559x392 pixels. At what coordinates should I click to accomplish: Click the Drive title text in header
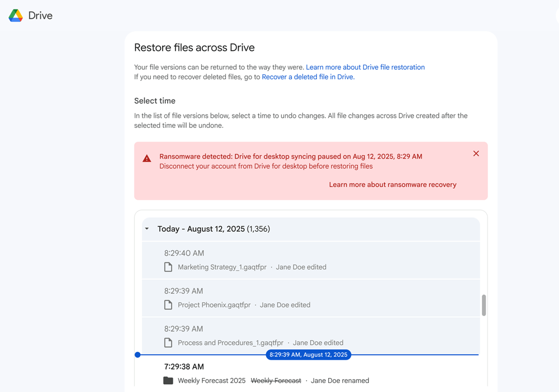[x=40, y=16]
